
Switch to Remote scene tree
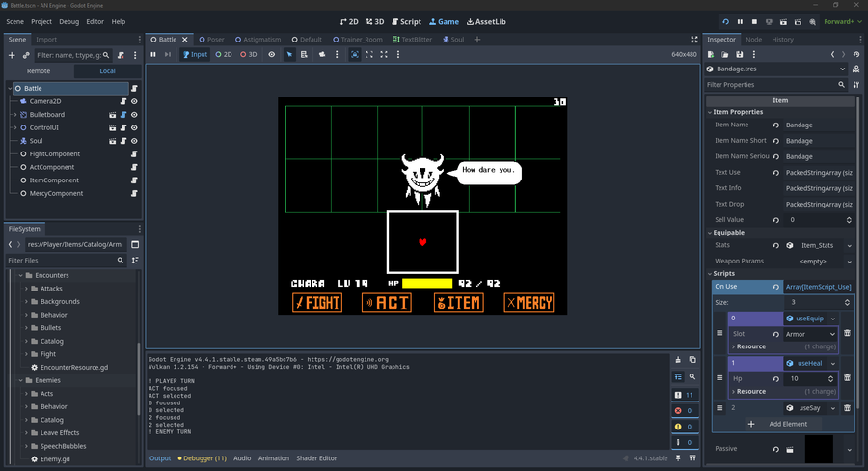tap(39, 70)
